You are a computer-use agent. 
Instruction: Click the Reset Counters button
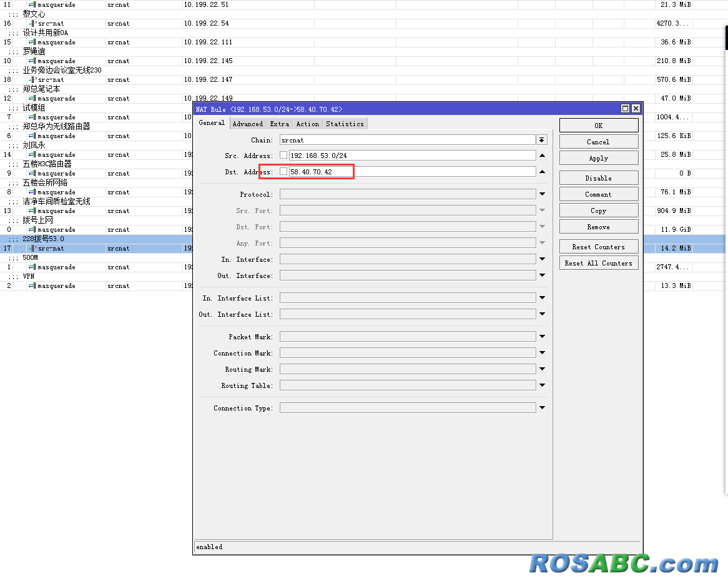coord(598,247)
